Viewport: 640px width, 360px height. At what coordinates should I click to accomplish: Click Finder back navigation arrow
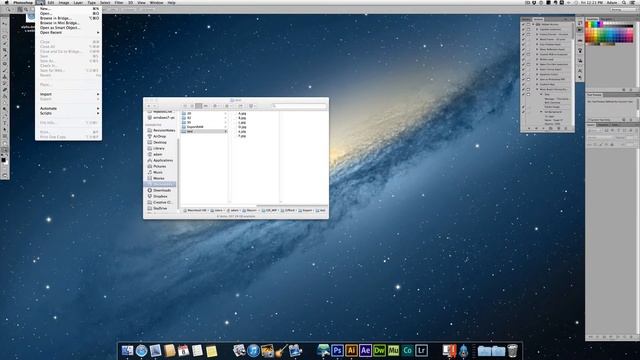coord(149,106)
